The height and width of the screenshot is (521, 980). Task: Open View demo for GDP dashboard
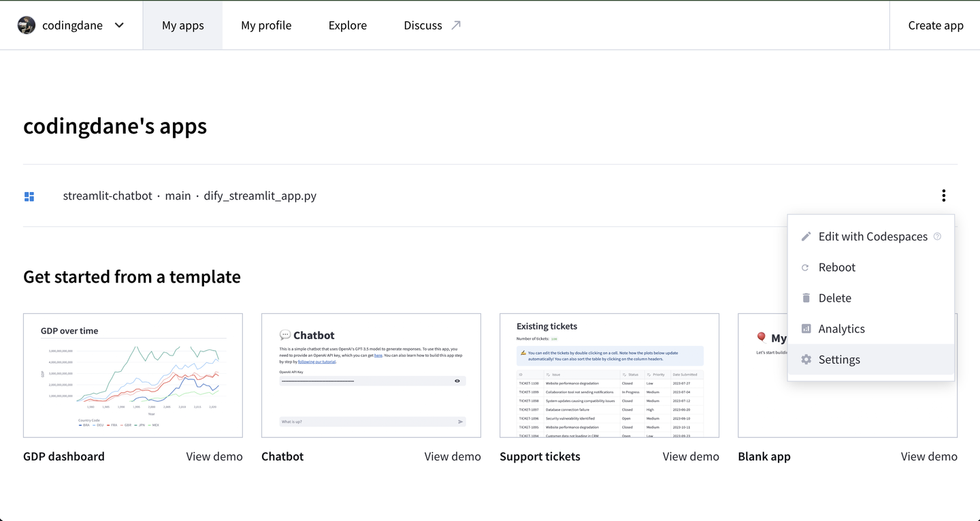click(214, 456)
